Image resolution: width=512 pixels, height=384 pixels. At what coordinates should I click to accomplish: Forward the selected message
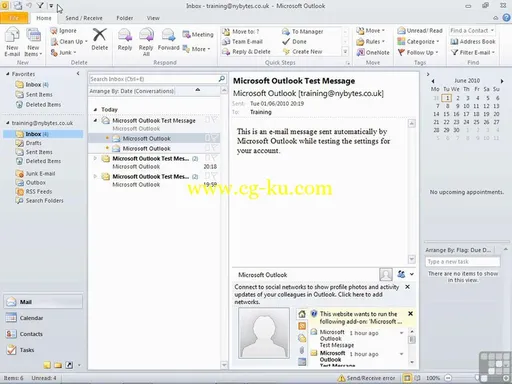[168, 39]
